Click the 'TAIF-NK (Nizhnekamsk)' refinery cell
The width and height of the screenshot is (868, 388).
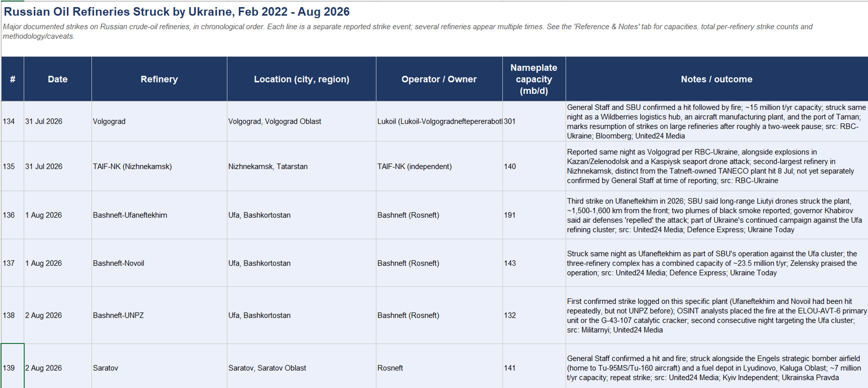[159, 166]
